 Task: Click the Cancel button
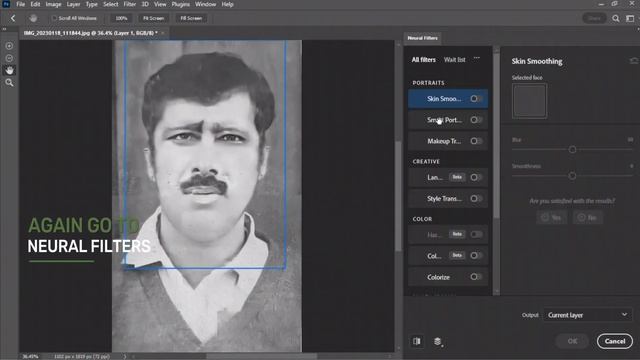615,341
